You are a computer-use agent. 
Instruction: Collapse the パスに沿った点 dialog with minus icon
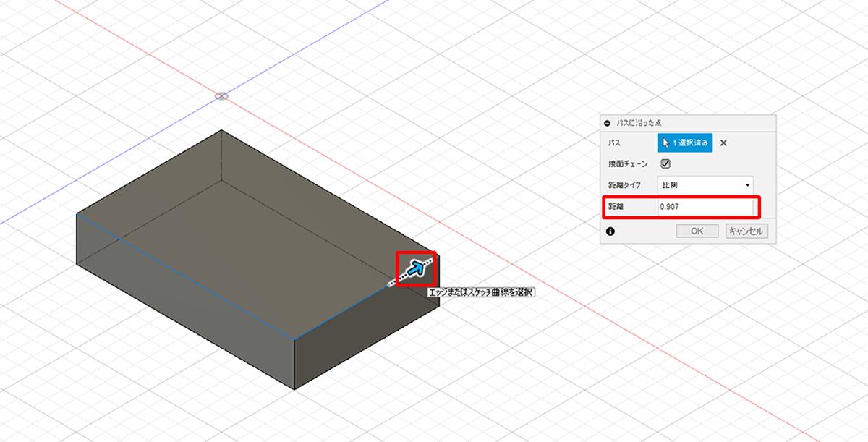point(608,123)
